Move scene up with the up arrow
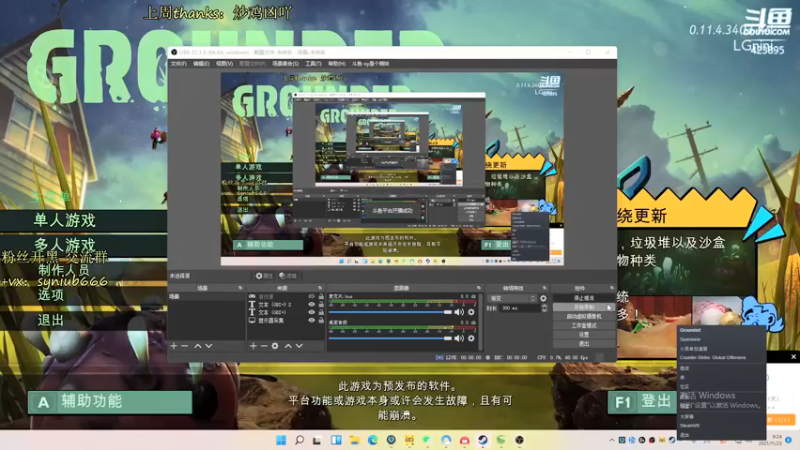Viewport: 800px width, 450px height. [x=198, y=346]
